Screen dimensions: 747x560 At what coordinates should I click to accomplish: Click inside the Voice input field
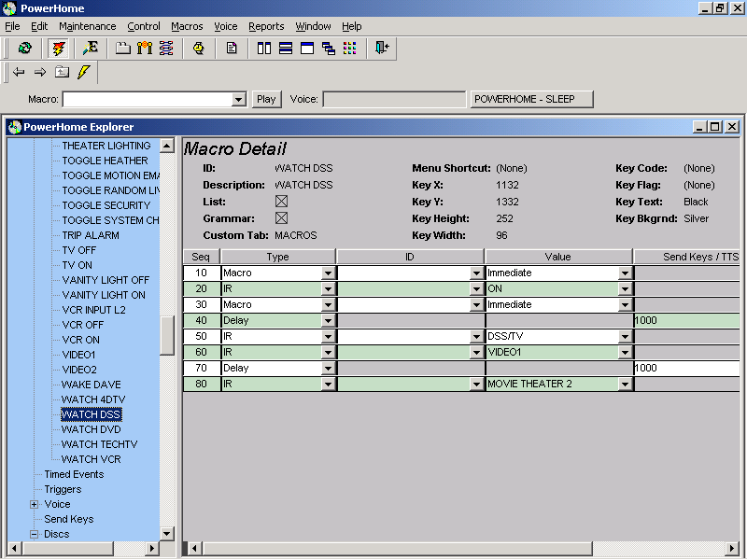[x=394, y=99]
